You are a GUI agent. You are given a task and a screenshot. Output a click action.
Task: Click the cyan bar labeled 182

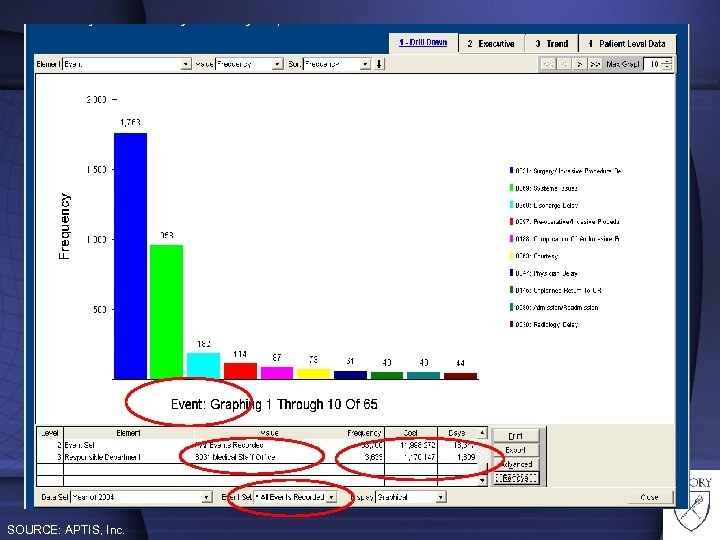203,366
